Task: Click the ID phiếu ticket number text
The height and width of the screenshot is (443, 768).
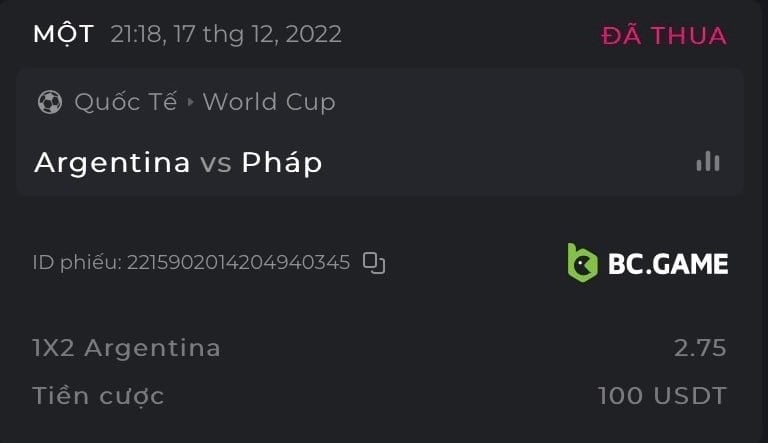Action: (238, 263)
